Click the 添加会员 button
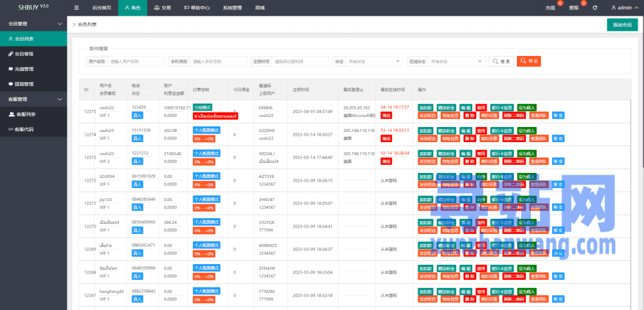The image size is (644, 310). tap(622, 25)
